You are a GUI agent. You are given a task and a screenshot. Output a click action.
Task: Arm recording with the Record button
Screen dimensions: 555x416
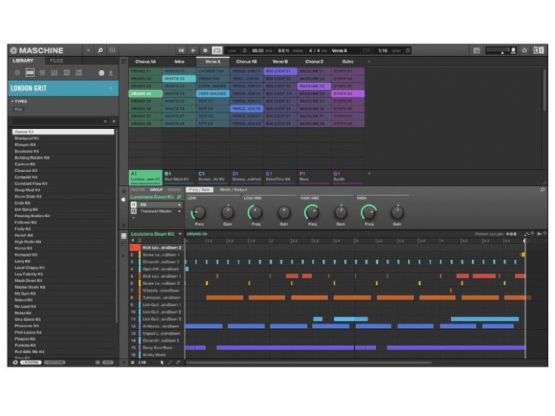coord(205,51)
